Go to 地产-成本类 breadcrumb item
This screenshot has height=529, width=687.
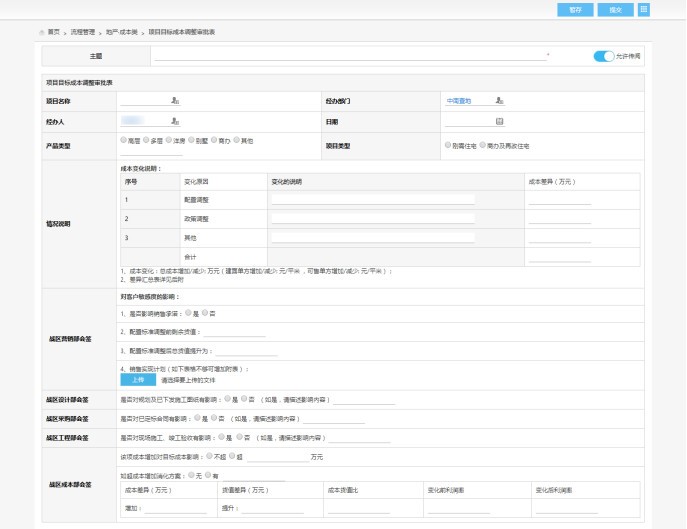tap(123, 32)
